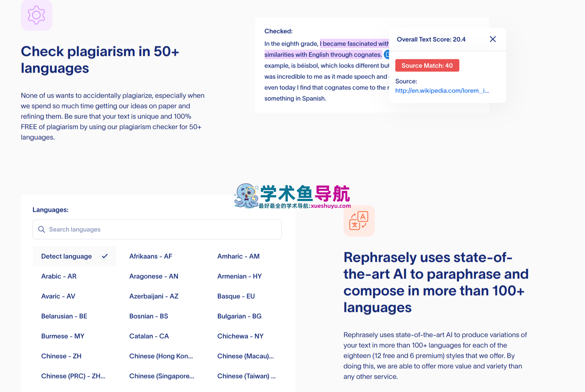Click the Checked: label
Screen dimensions: 585x392
click(278, 31)
